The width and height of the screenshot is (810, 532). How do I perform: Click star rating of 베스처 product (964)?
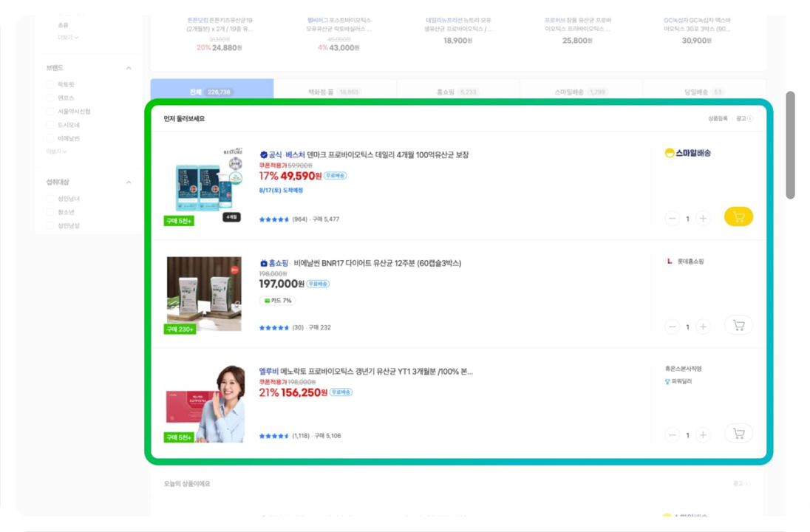[273, 219]
